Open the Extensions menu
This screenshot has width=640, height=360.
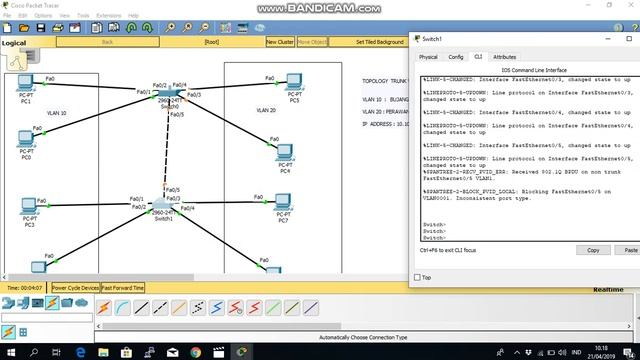(109, 16)
